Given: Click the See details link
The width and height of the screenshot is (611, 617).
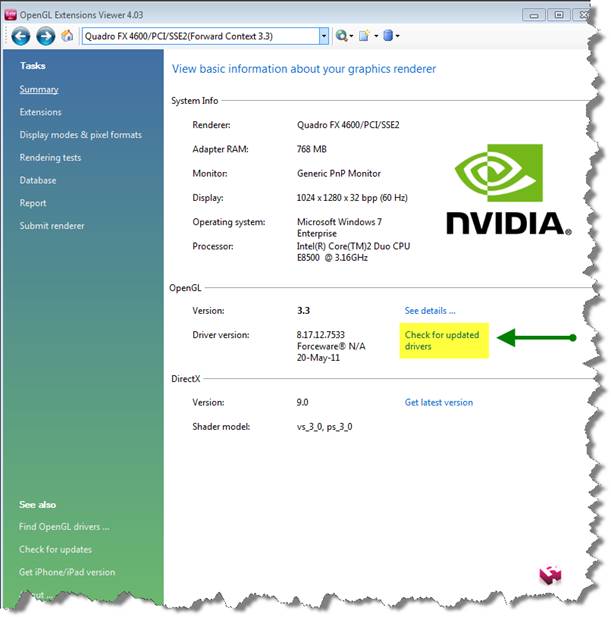Looking at the screenshot, I should (430, 310).
